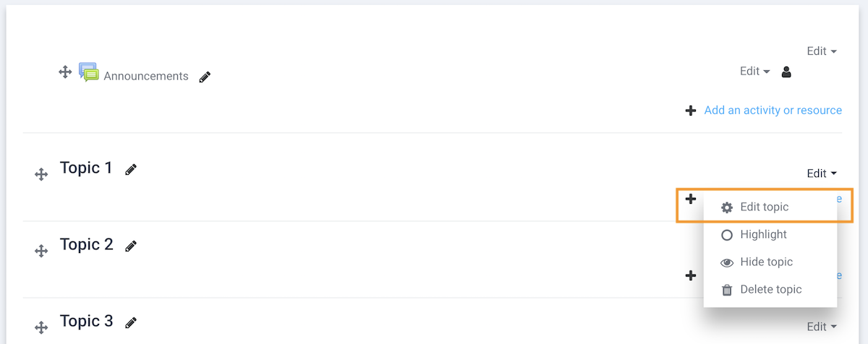Open the top section Edit dropdown

point(822,51)
